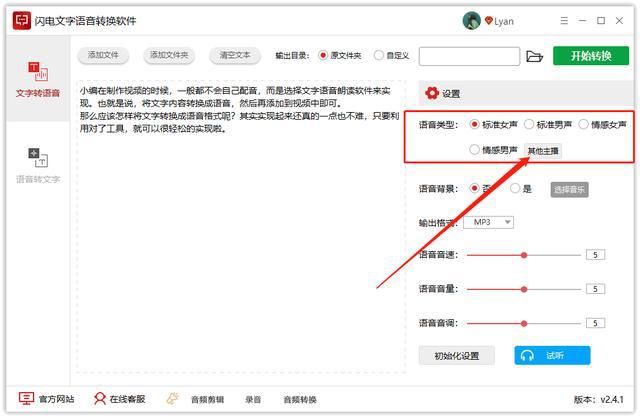Open the MP3 output format dropdown

tap(488, 222)
